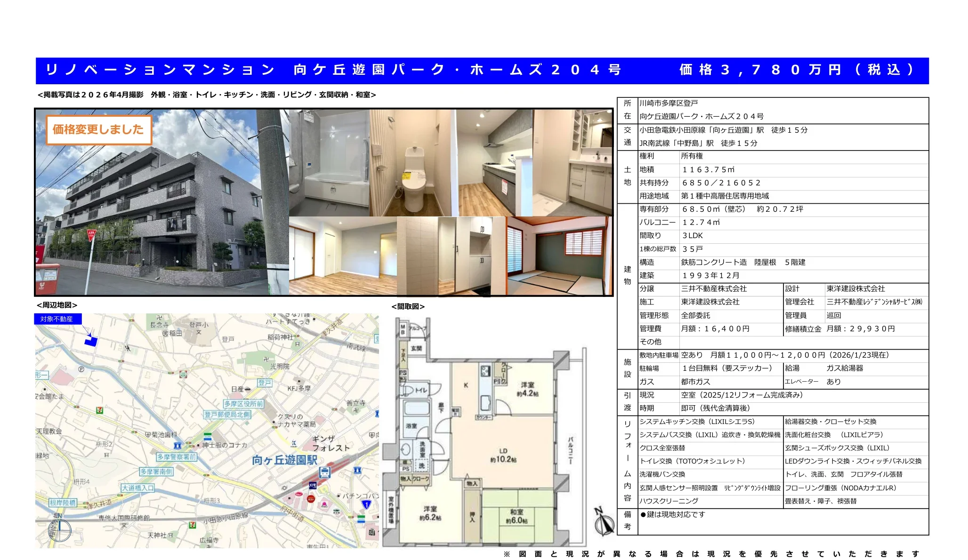This screenshot has width=968, height=560.
Task: Click the 多摩区役所前 intersection label
Action: tap(243, 404)
